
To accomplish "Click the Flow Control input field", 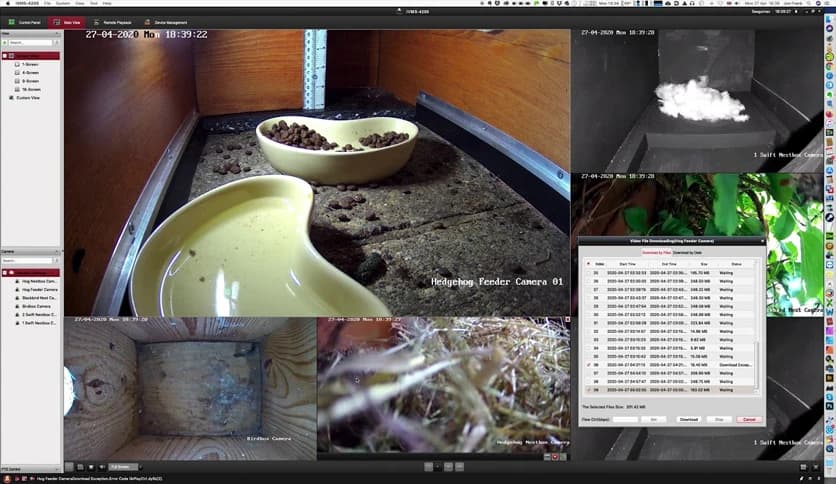I will 625,420.
